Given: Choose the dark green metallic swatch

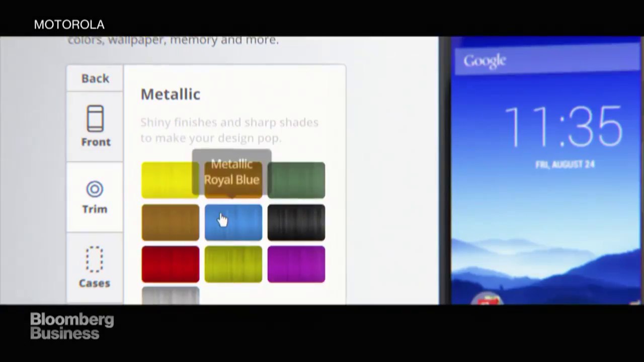Looking at the screenshot, I should click(296, 180).
